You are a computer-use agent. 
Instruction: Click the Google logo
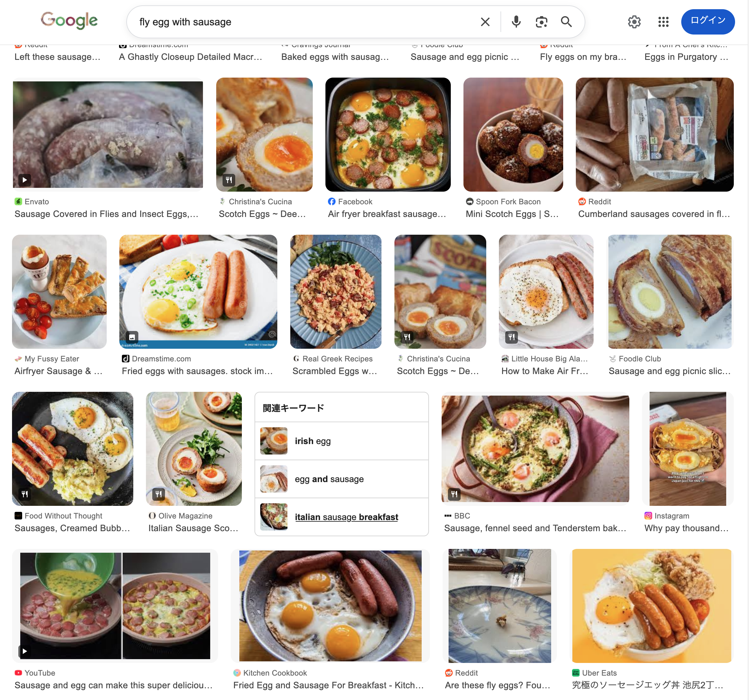[x=69, y=20]
